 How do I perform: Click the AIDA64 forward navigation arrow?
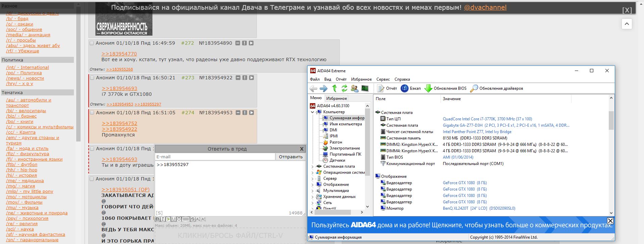324,88
